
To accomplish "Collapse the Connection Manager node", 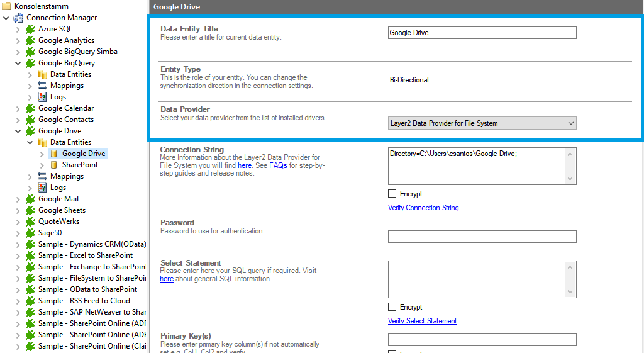I will click(x=6, y=18).
